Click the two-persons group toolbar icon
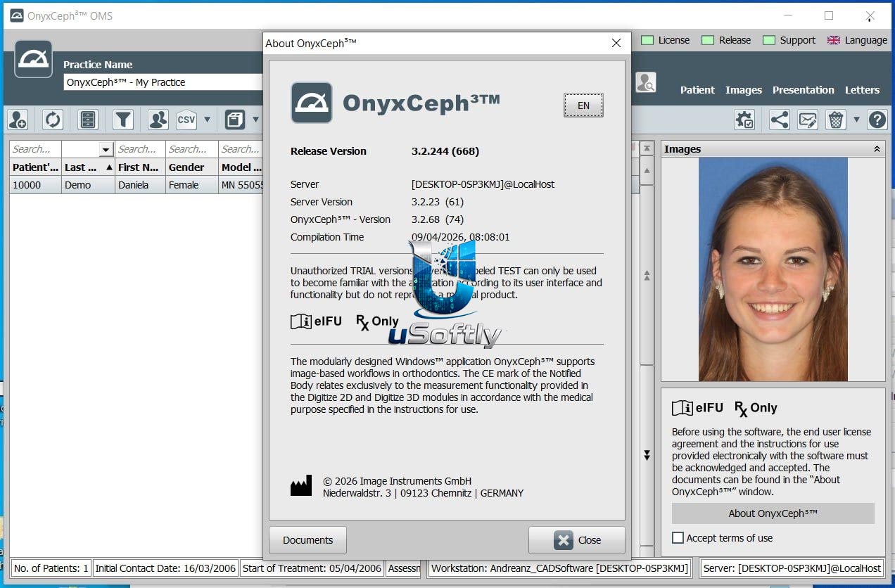The image size is (895, 588). (158, 120)
